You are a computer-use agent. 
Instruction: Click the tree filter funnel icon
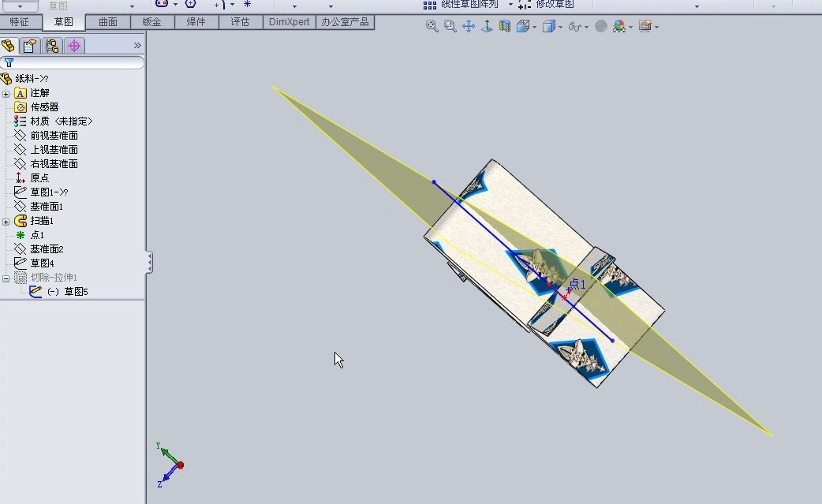(x=9, y=62)
